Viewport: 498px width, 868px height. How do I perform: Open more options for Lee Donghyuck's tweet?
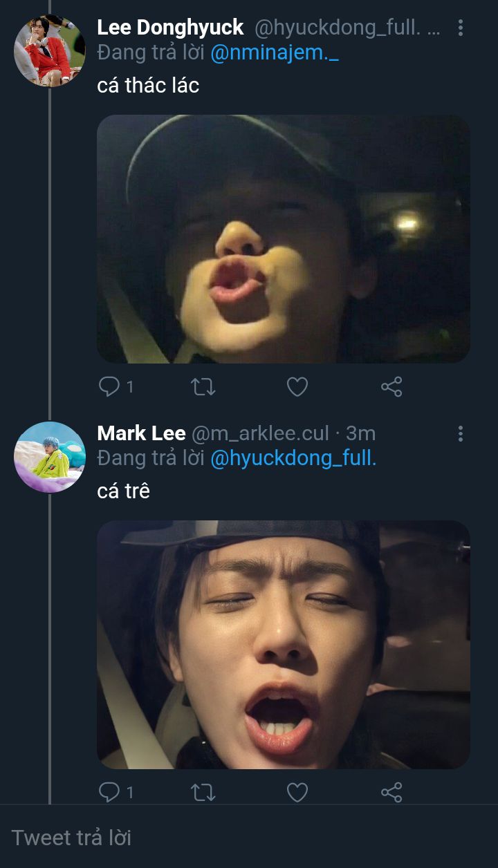click(461, 28)
